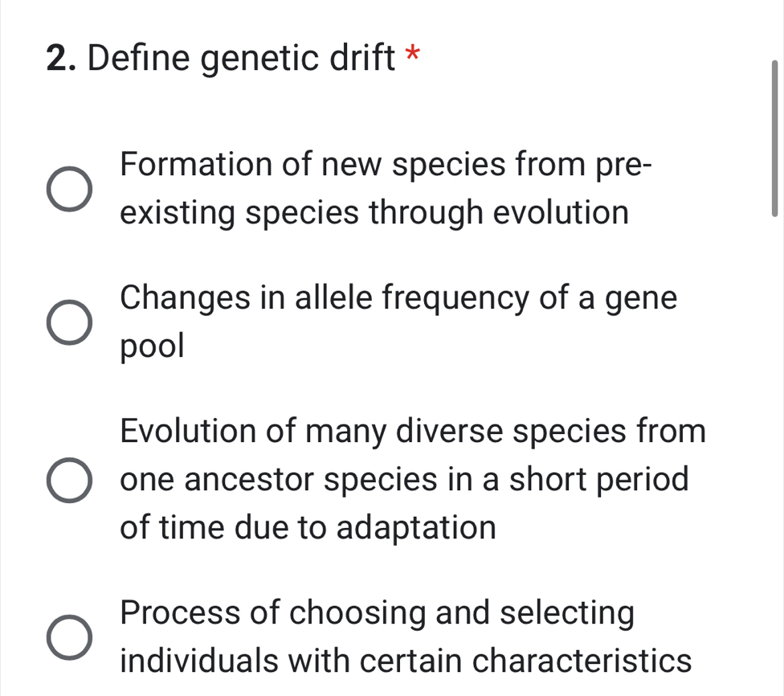This screenshot has height=696, width=784.
Task: Click text 'existing species through evolution'
Action: [374, 212]
